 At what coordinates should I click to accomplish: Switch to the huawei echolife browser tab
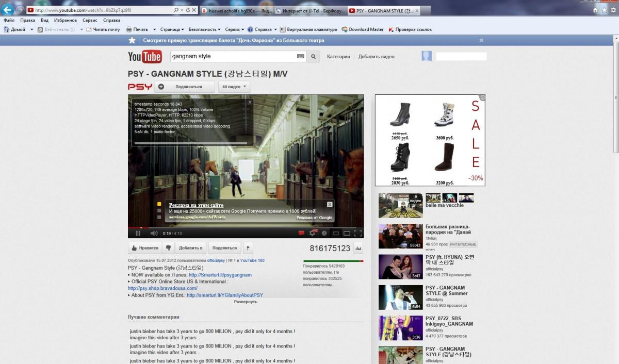coord(235,10)
